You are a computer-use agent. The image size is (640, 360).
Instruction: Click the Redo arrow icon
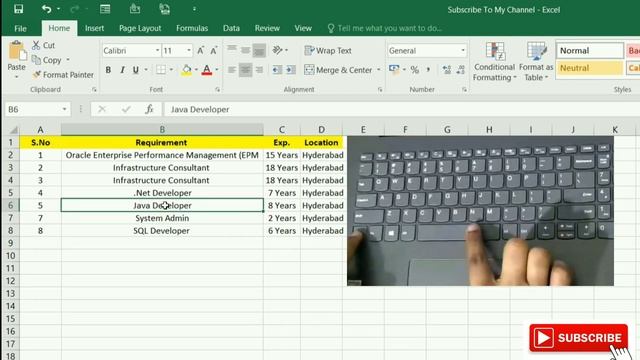75,9
